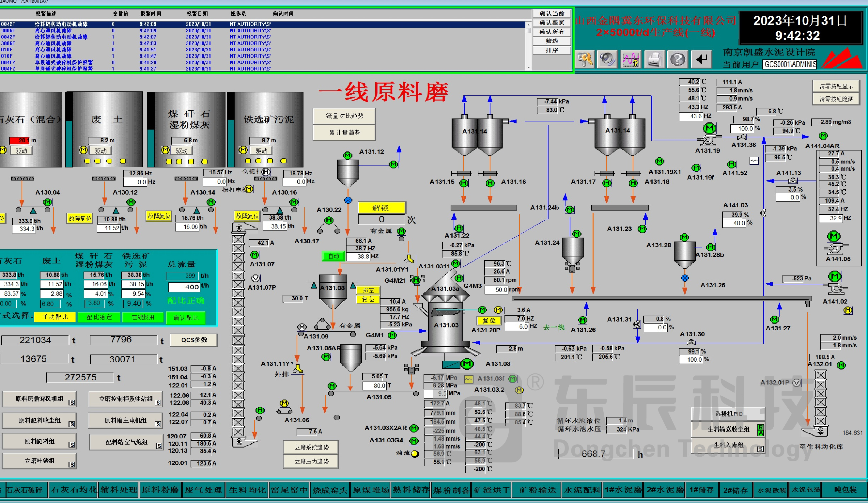Toggle the 自动 mode button
The image size is (868, 503).
point(333,256)
